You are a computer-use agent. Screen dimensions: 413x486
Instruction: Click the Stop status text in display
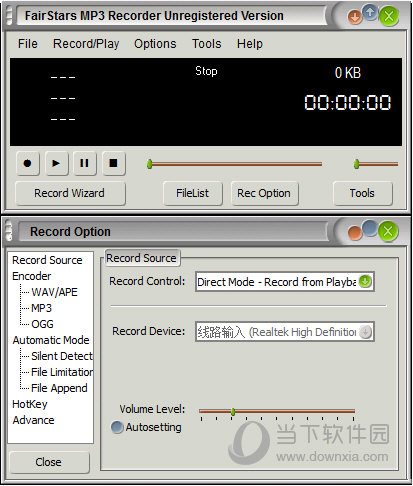tap(206, 71)
